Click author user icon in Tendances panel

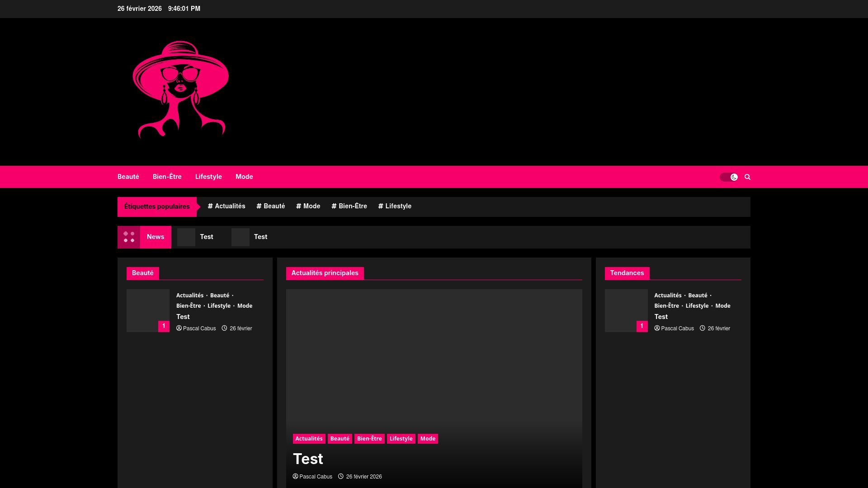pos(657,328)
